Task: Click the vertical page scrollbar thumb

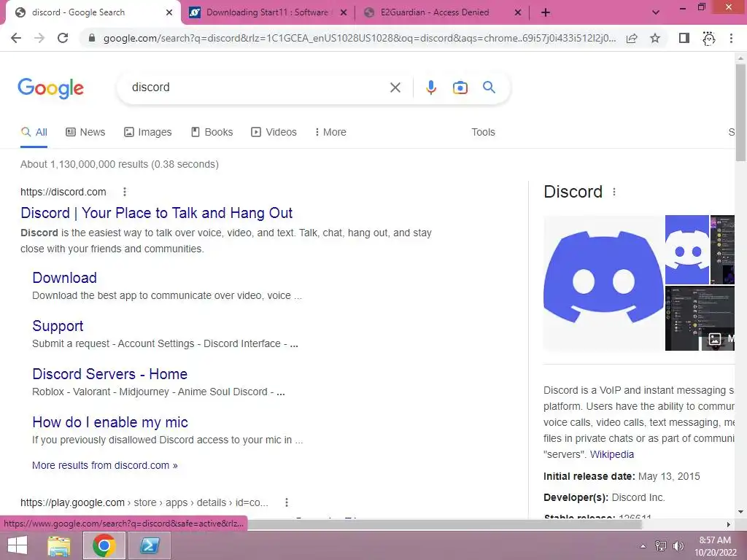Action: click(740, 112)
